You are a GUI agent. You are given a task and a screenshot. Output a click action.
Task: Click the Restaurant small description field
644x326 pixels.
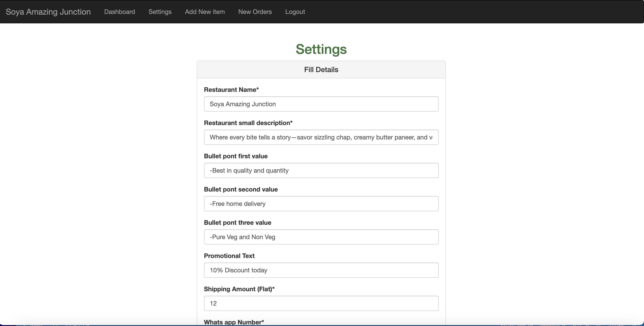click(x=321, y=137)
